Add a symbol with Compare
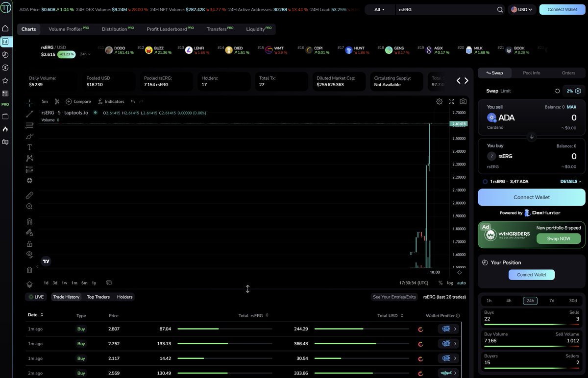This screenshot has height=378, width=588. [x=78, y=101]
